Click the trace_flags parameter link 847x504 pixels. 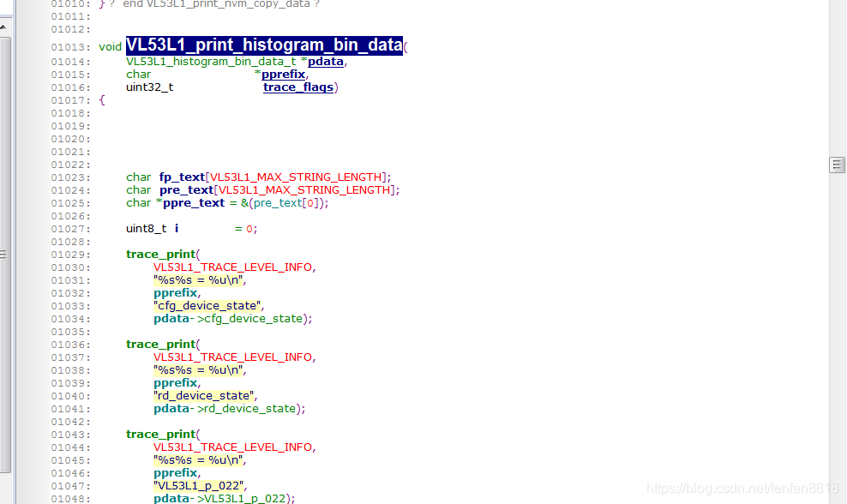[x=298, y=87]
